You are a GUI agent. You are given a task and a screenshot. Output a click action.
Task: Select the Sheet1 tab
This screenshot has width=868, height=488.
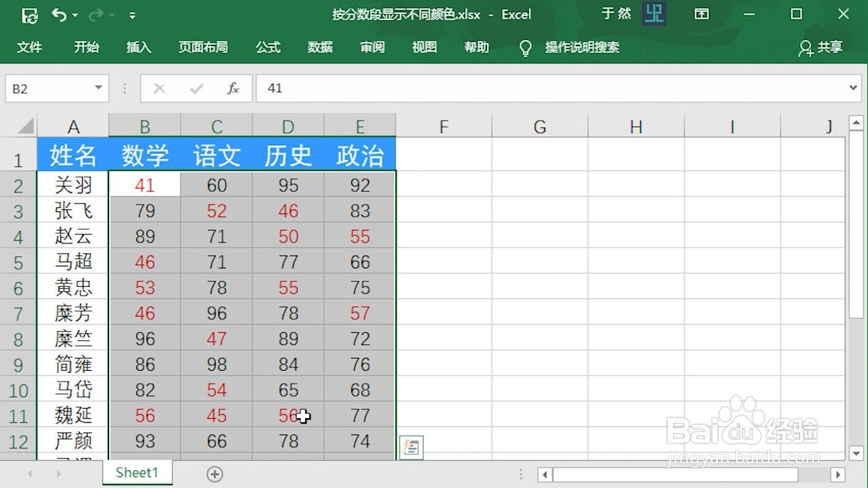point(137,472)
